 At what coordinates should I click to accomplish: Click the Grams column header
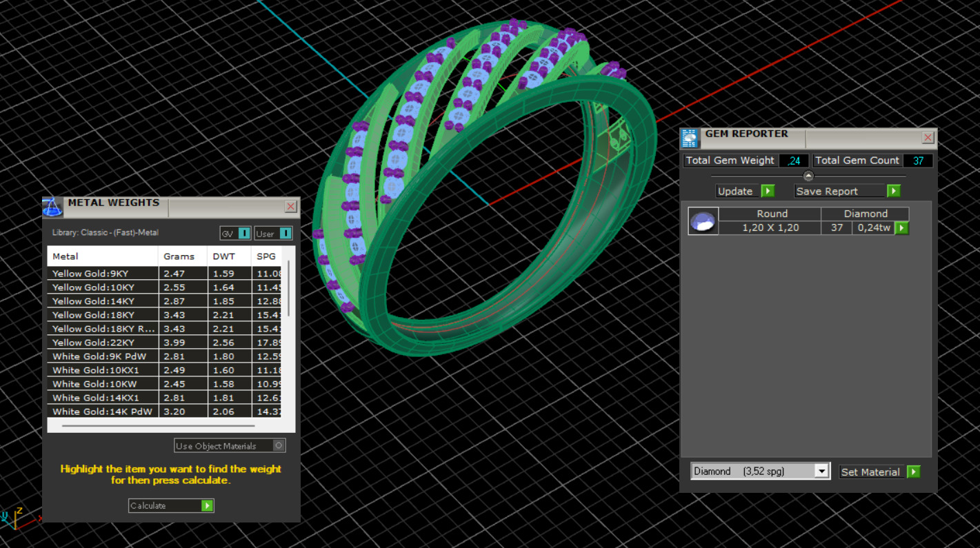(x=183, y=256)
